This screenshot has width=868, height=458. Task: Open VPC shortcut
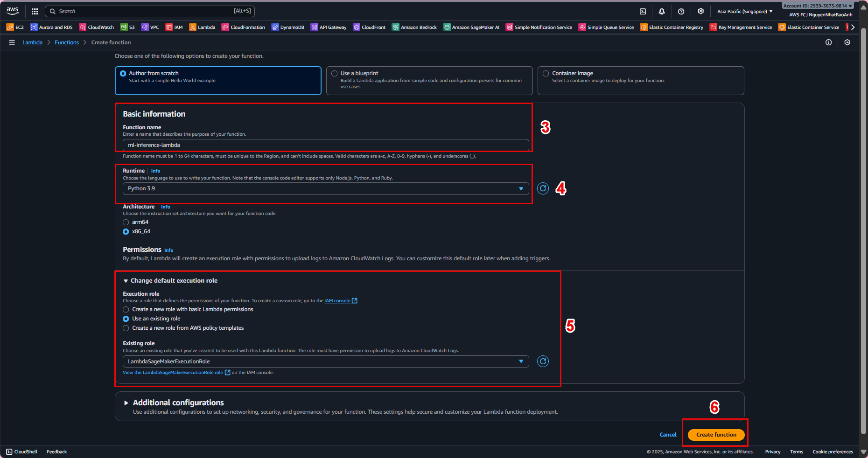click(150, 28)
